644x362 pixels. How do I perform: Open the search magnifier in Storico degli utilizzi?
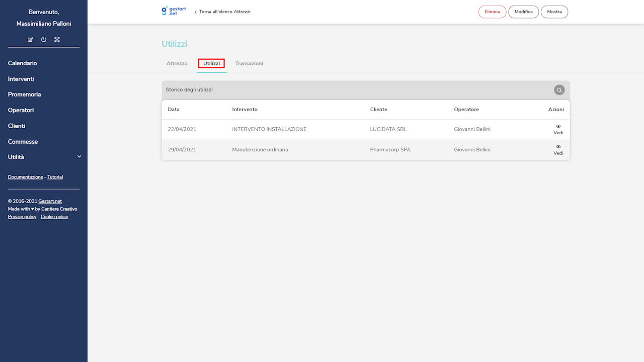pos(559,90)
